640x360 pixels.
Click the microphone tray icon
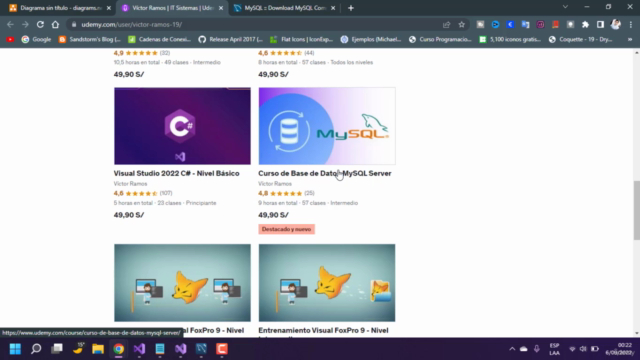[537, 349]
